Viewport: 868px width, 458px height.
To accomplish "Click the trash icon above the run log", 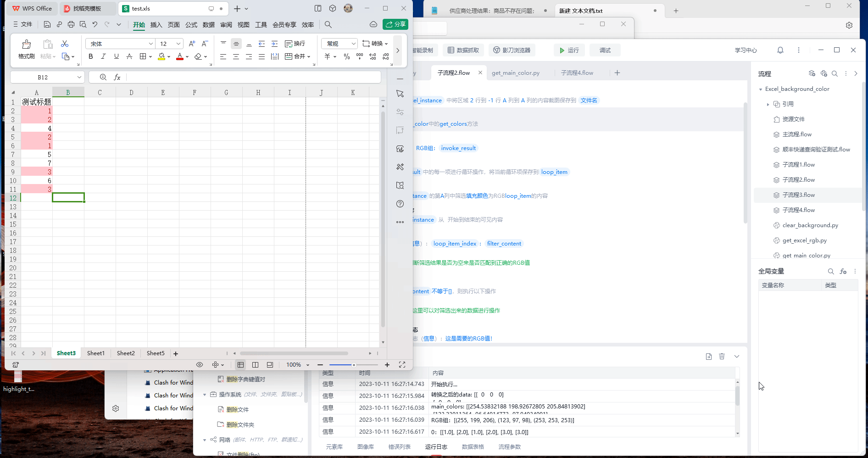I will 722,357.
